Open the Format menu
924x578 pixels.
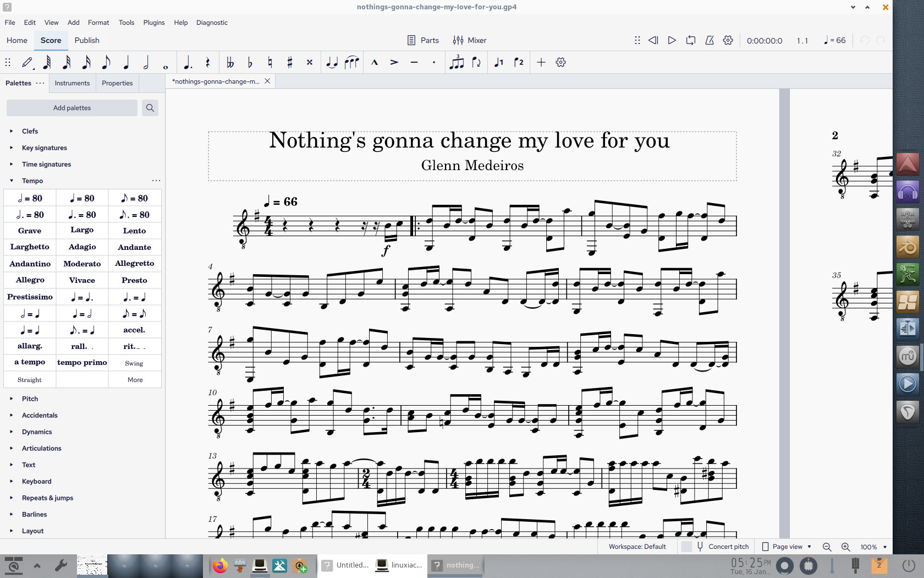pos(98,23)
